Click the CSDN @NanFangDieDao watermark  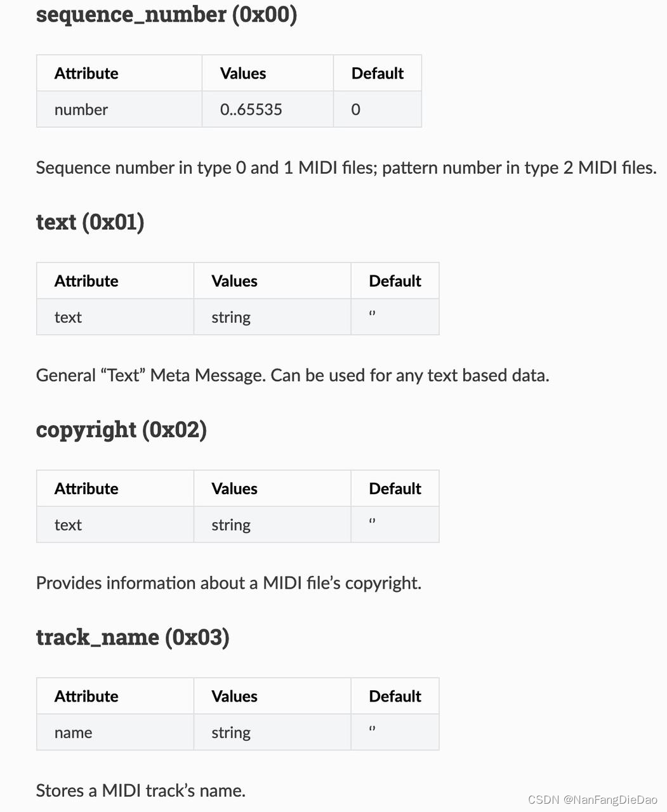point(593,800)
